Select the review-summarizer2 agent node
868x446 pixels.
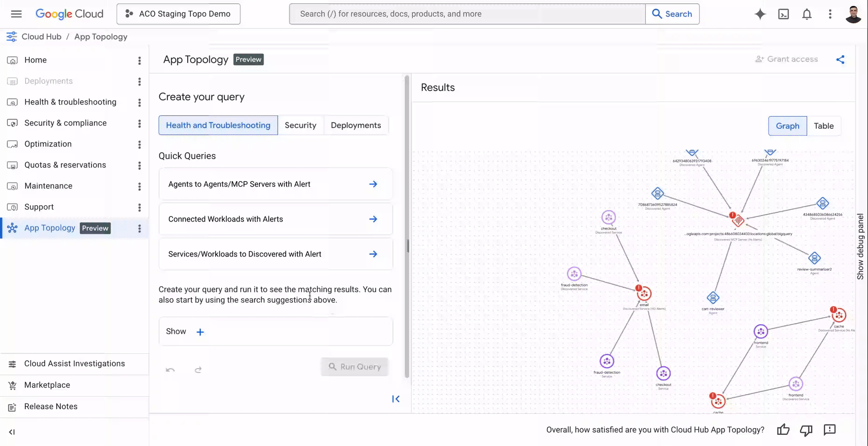pyautogui.click(x=814, y=258)
